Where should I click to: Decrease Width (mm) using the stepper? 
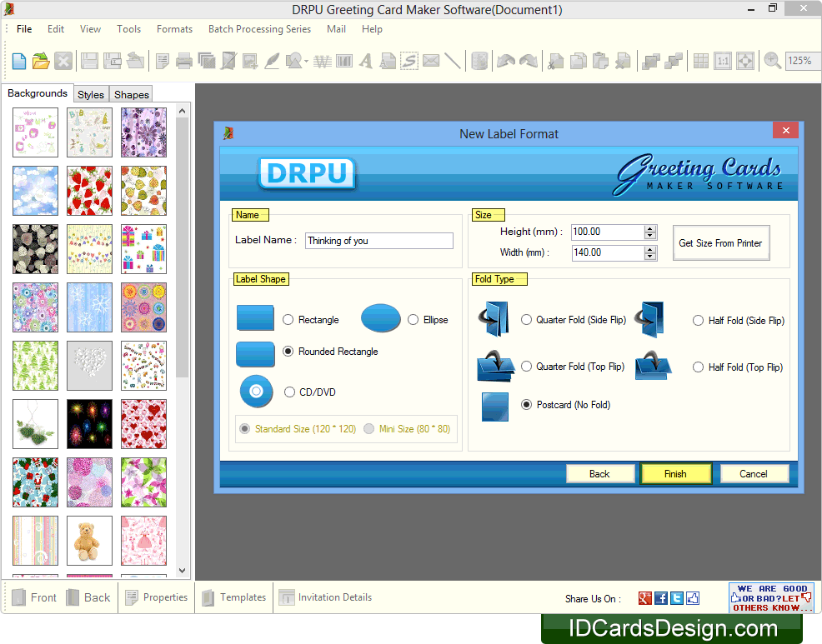pos(649,257)
